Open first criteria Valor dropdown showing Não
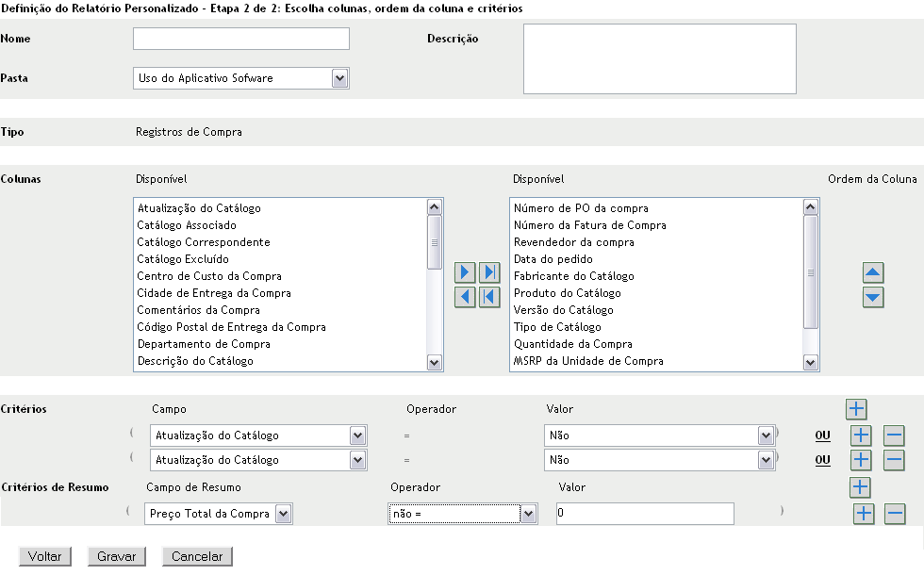This screenshot has width=924, height=575. 765,435
